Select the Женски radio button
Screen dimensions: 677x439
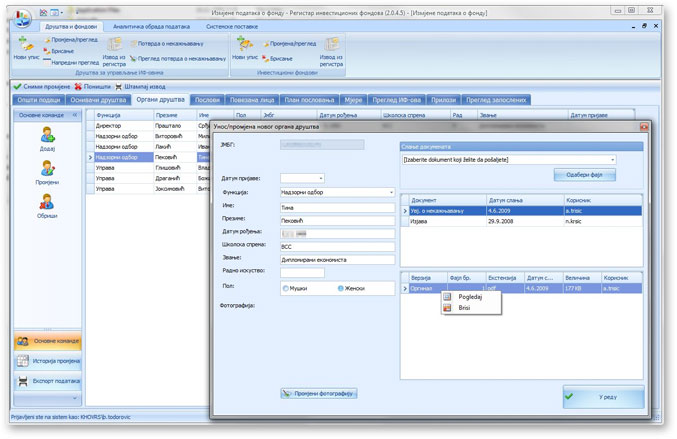click(x=341, y=288)
